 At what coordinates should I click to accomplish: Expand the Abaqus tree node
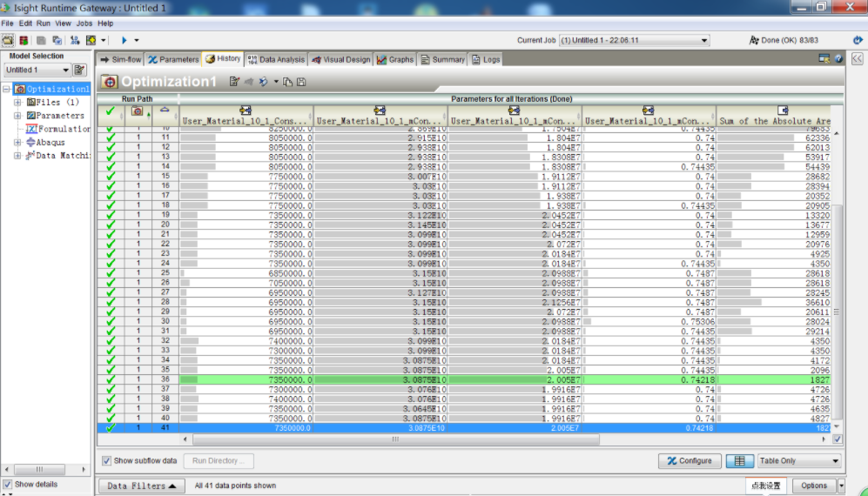tap(17, 142)
